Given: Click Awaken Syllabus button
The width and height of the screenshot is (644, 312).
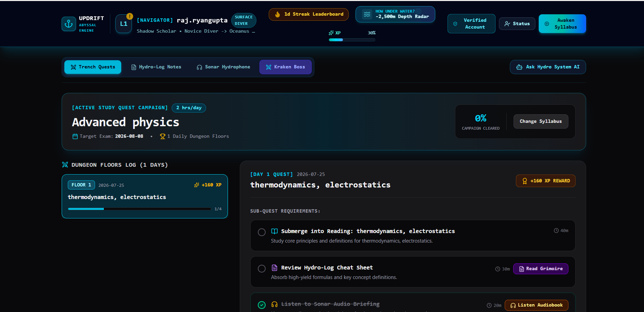Looking at the screenshot, I should (x=562, y=24).
